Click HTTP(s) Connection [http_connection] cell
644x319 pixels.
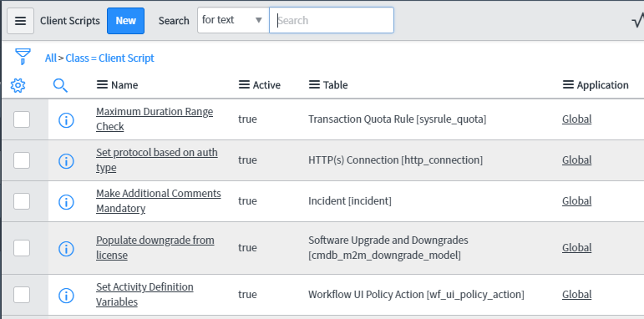[396, 159]
